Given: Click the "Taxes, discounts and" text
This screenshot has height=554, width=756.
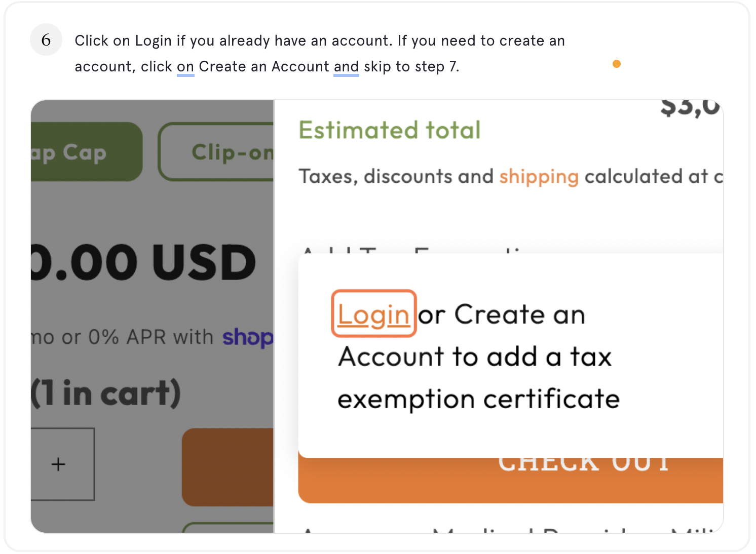Looking at the screenshot, I should (396, 177).
